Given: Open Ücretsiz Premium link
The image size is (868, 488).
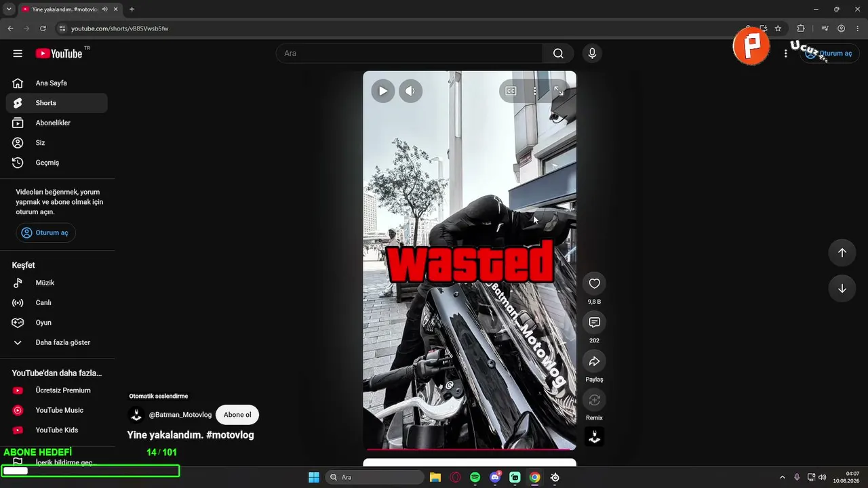Looking at the screenshot, I should (x=57, y=390).
